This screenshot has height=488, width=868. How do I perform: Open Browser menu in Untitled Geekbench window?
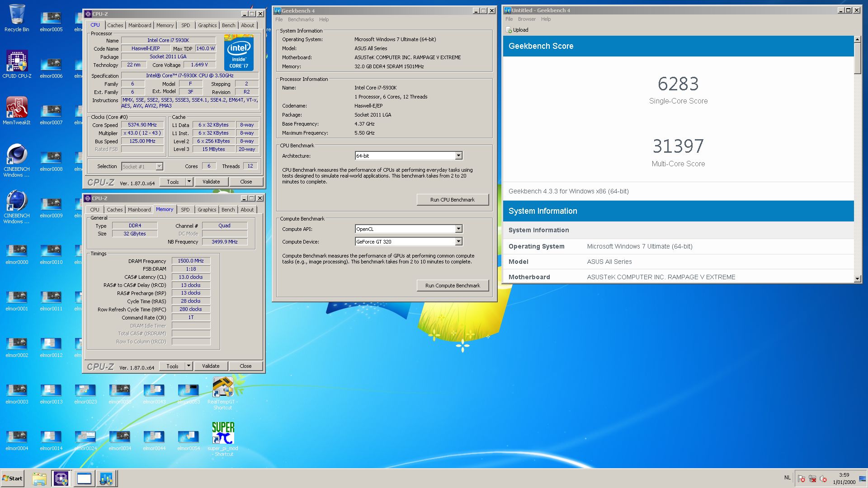coord(527,19)
